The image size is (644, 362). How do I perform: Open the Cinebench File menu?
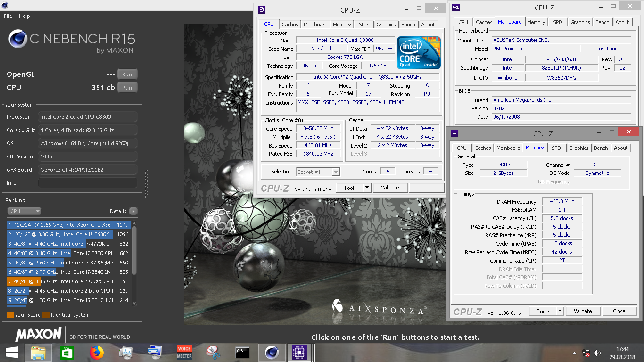click(8, 16)
